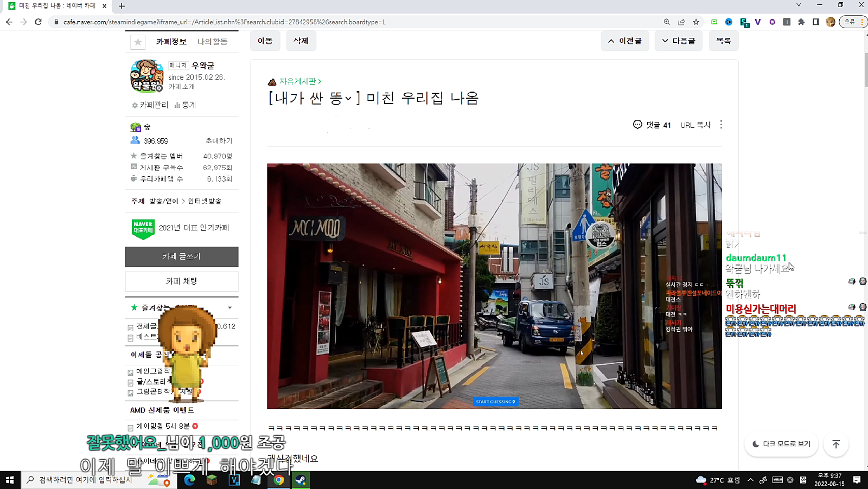The width and height of the screenshot is (868, 489).
Task: Open the Chrome extensions puzzle icon
Action: tap(801, 22)
